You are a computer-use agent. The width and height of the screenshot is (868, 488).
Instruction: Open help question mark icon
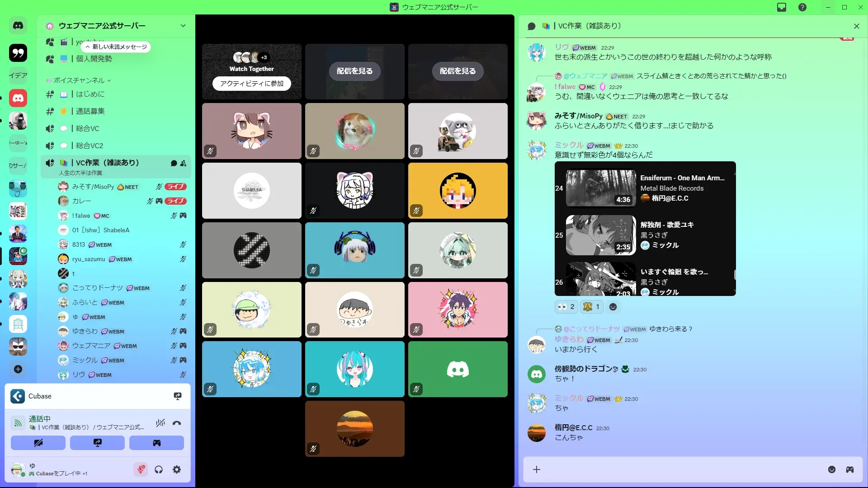tap(802, 7)
